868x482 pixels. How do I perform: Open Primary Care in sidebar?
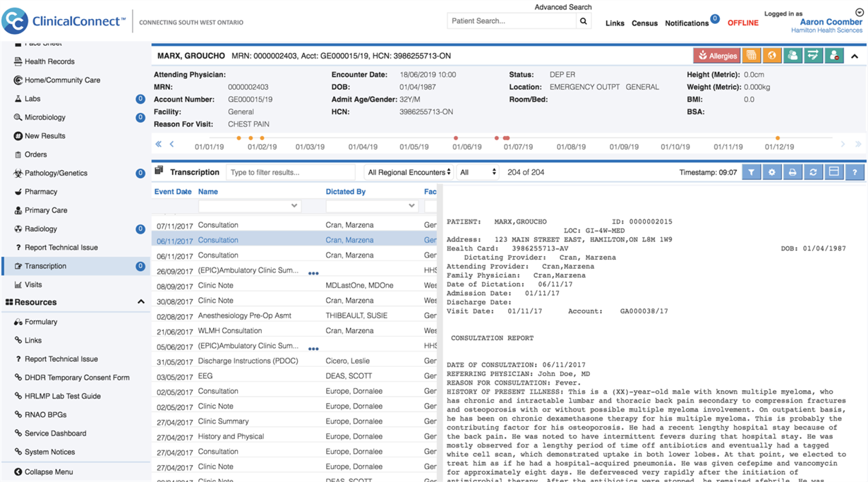(47, 210)
